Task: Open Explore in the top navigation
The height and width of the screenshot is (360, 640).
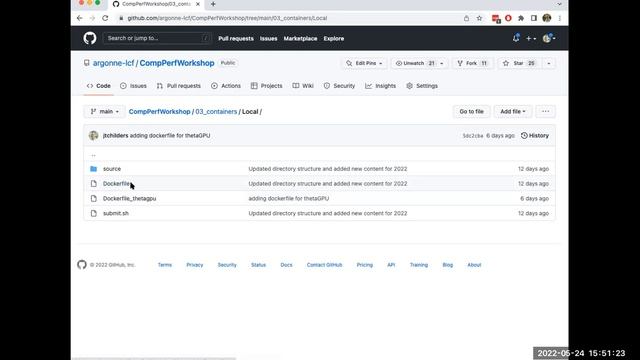Action: tap(334, 38)
